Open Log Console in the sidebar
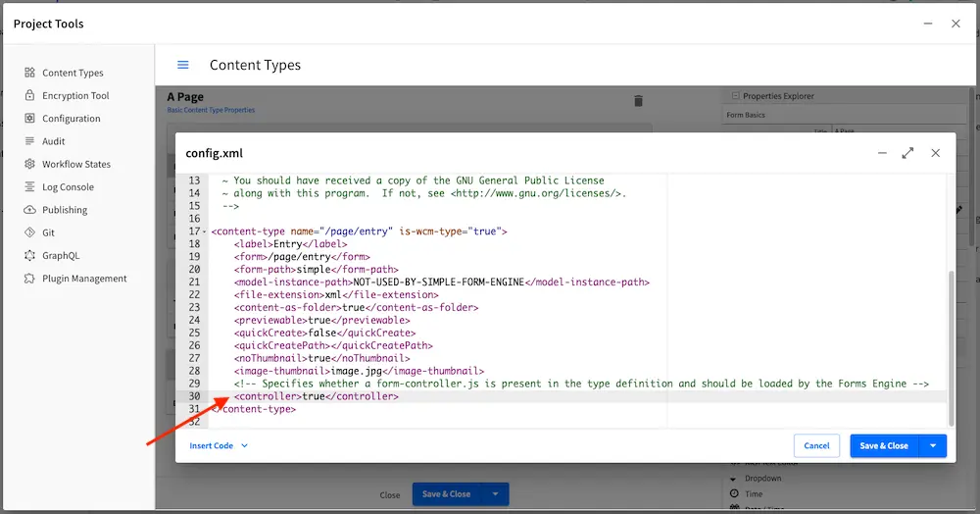The height and width of the screenshot is (514, 980). tap(68, 187)
